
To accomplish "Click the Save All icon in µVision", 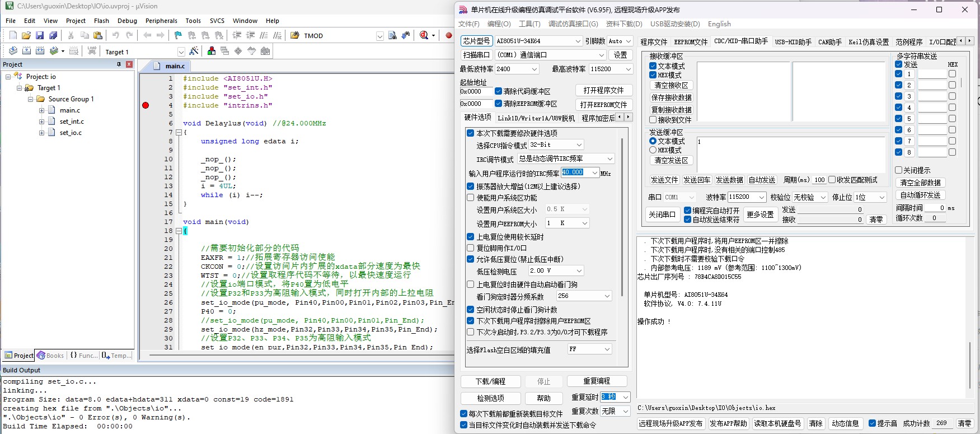I will pos(53,35).
